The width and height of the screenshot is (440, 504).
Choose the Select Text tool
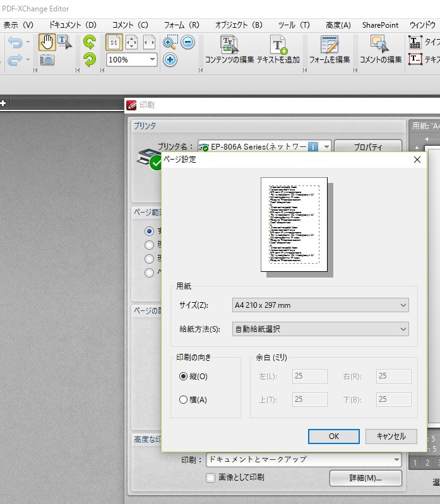point(65,42)
